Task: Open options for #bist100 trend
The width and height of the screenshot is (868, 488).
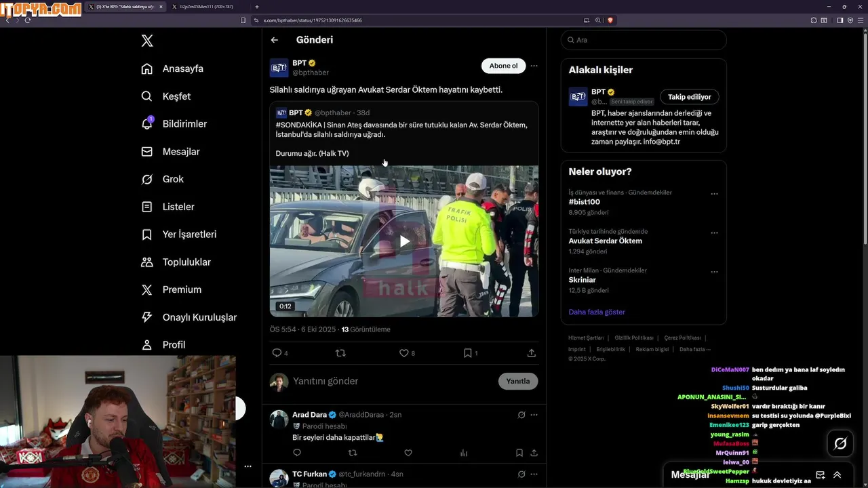Action: 714,194
